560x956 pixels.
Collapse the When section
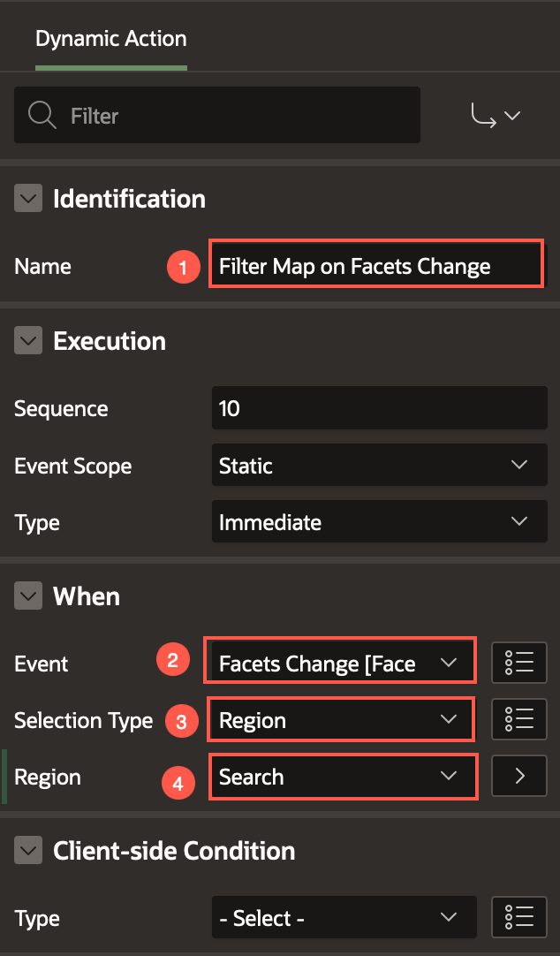point(28,596)
